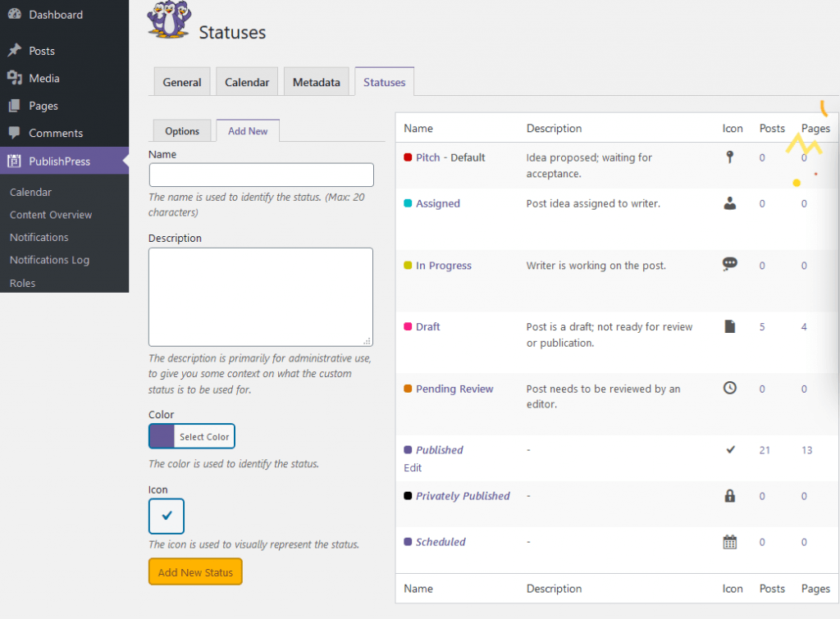Click Edit link under Published status
This screenshot has height=619, width=840.
coord(413,468)
